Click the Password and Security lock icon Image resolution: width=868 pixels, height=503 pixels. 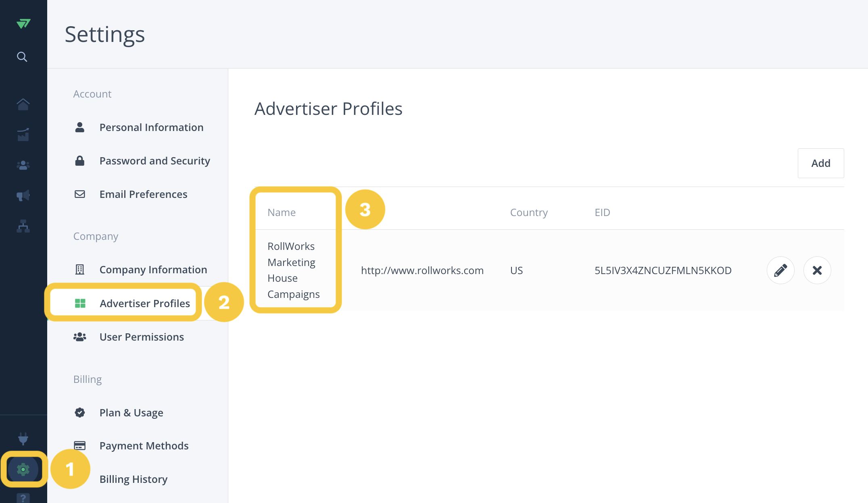tap(80, 161)
